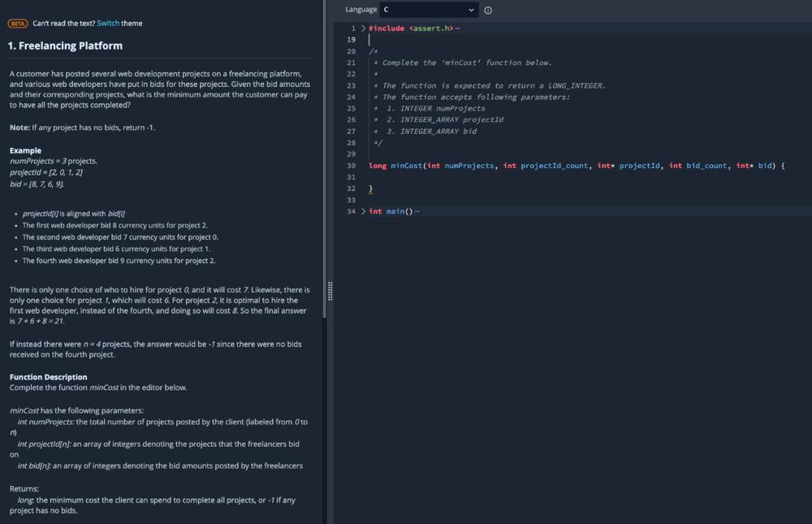Click the 'Function Description' heading
Image resolution: width=812 pixels, height=524 pixels.
[48, 377]
